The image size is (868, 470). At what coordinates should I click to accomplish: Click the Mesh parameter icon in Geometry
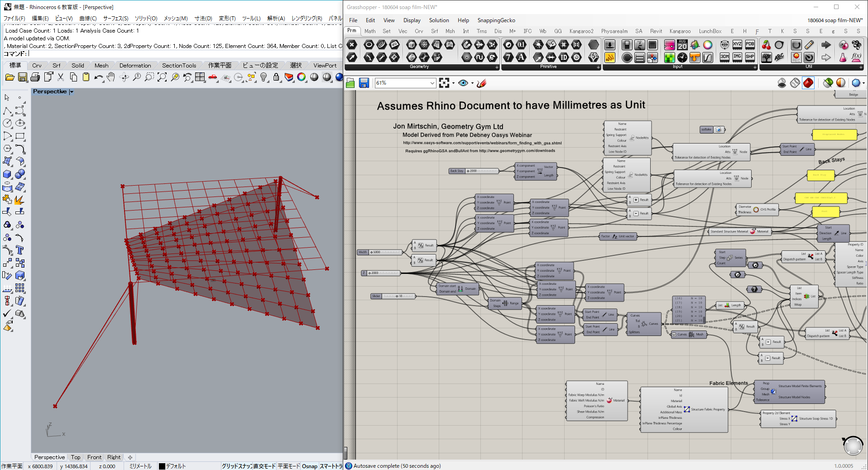pos(424,44)
